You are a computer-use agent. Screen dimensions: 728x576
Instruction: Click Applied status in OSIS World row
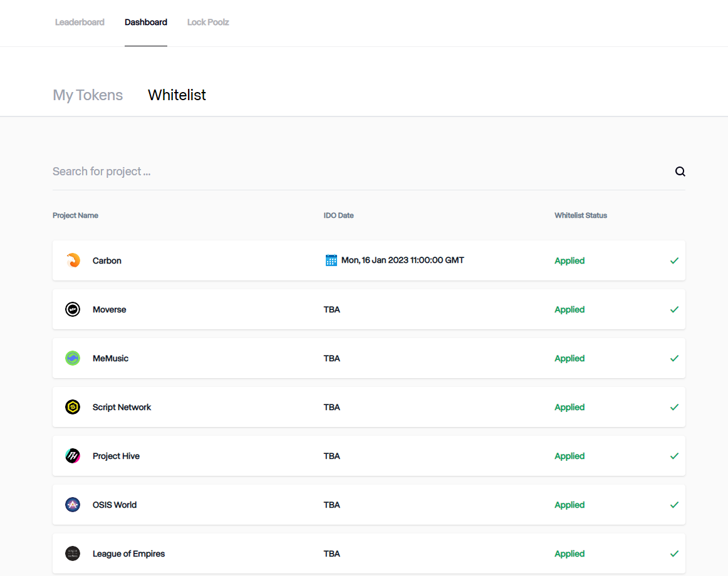tap(569, 505)
